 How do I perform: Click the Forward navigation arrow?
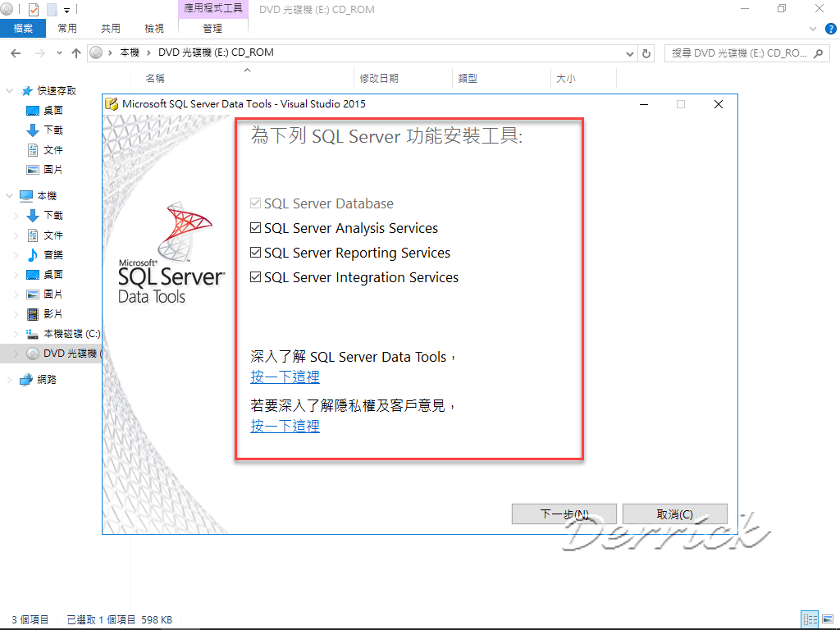38,52
